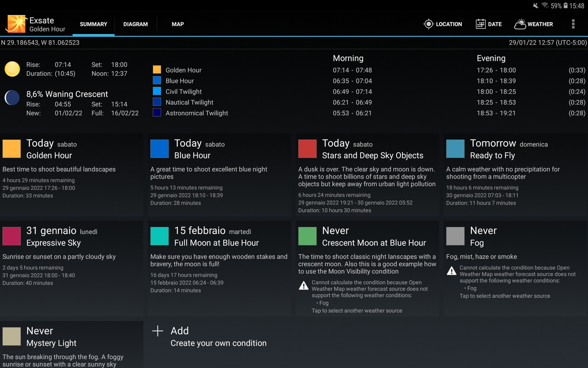Open the LOCATION picker

click(x=443, y=24)
